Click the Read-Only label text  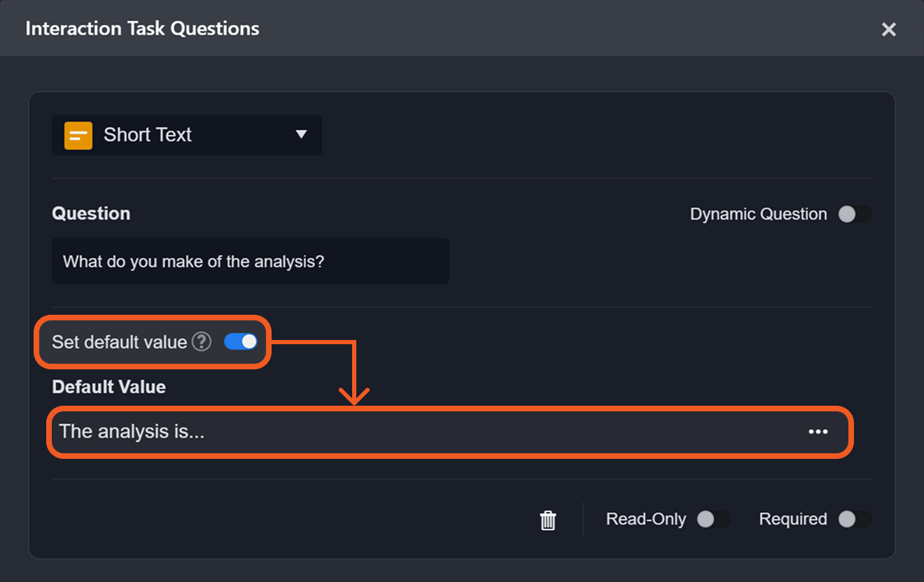coord(645,519)
